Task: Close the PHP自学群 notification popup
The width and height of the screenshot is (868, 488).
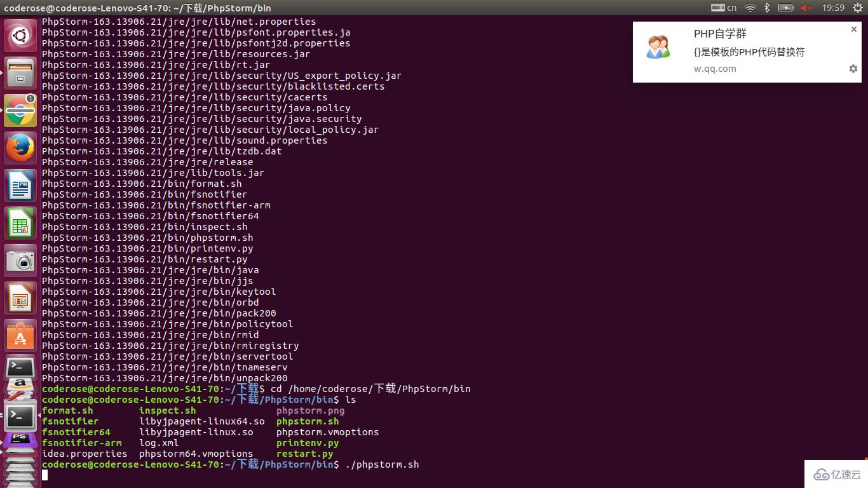Action: (x=854, y=29)
